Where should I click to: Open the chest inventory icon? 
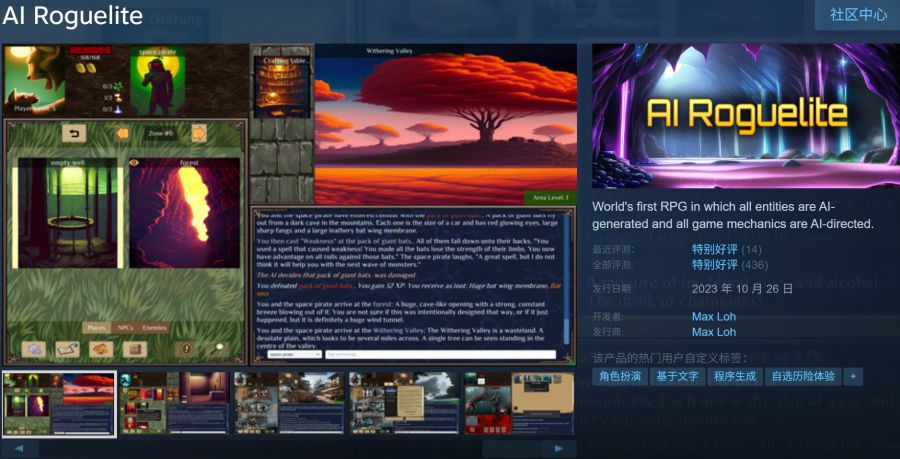(x=135, y=349)
